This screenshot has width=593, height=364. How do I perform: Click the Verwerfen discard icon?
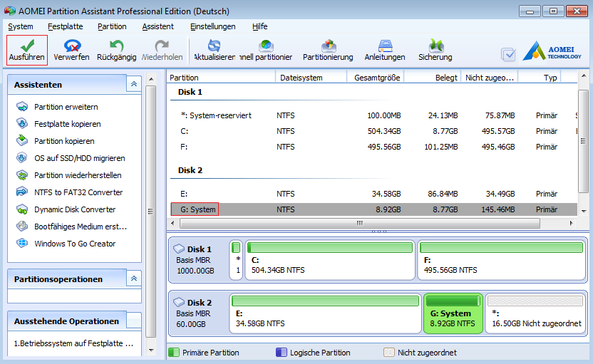point(72,46)
